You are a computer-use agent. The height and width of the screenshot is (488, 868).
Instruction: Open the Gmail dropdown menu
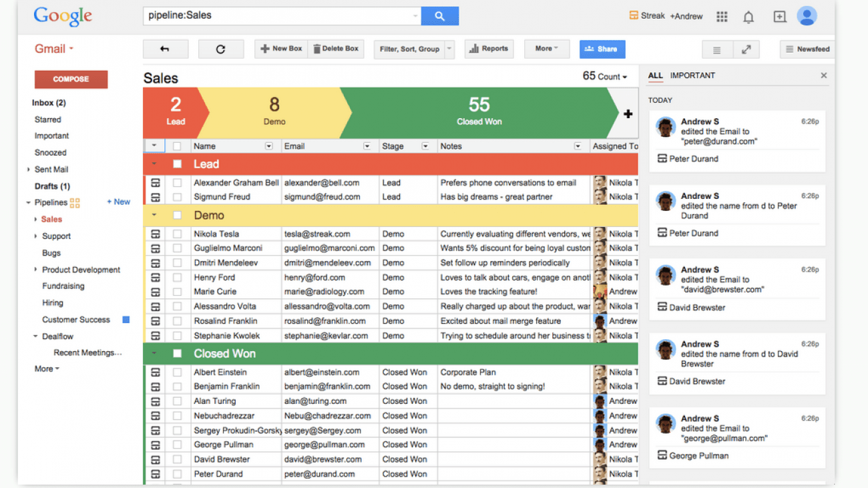pyautogui.click(x=54, y=49)
